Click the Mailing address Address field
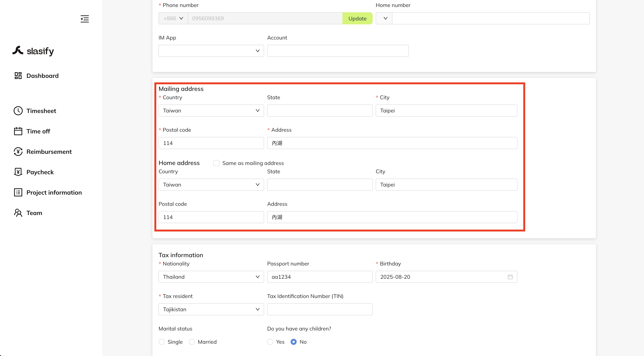Screen dimensions: 644x356 (x=392, y=143)
